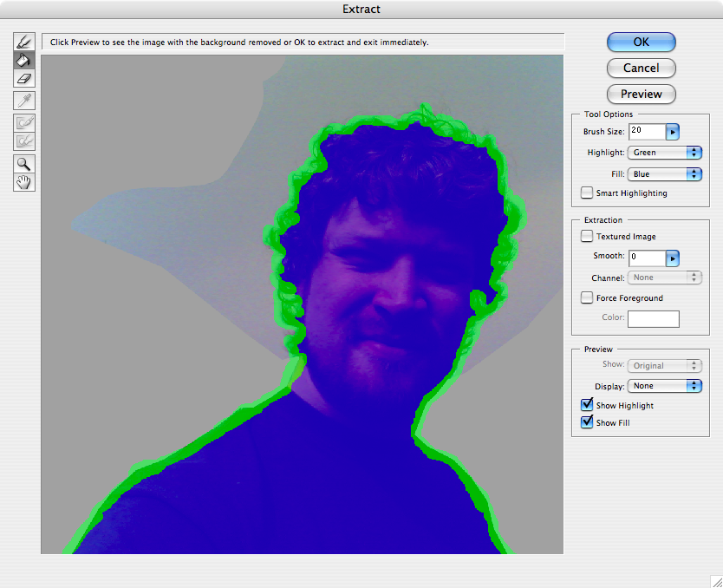Select the Fill bucket tool
The width and height of the screenshot is (723, 588).
[24, 60]
